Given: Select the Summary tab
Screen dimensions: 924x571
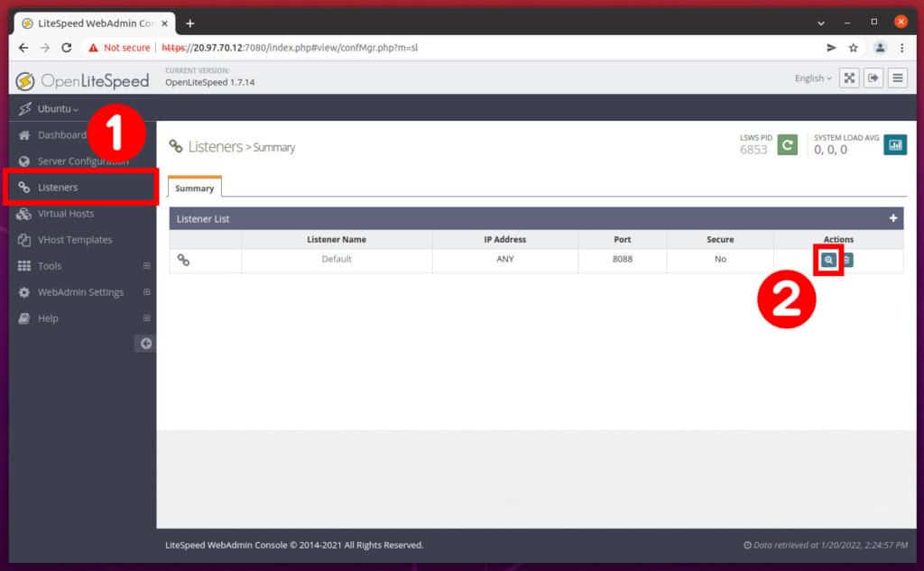Looking at the screenshot, I should coord(195,188).
